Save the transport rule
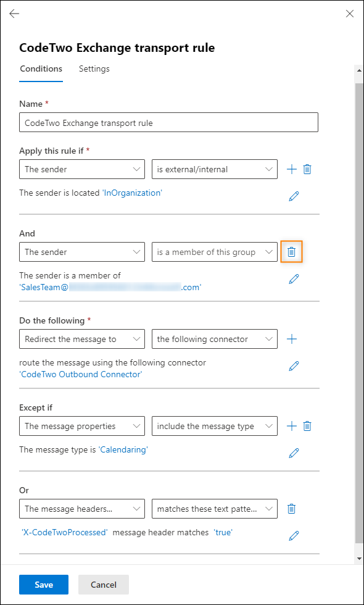Screen dimensions: 364x605 [44, 585]
